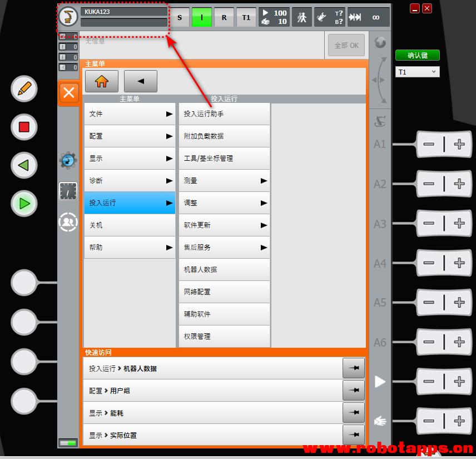Image resolution: width=476 pixels, height=459 pixels.
Task: Click the green start forward play button
Action: tap(24, 204)
